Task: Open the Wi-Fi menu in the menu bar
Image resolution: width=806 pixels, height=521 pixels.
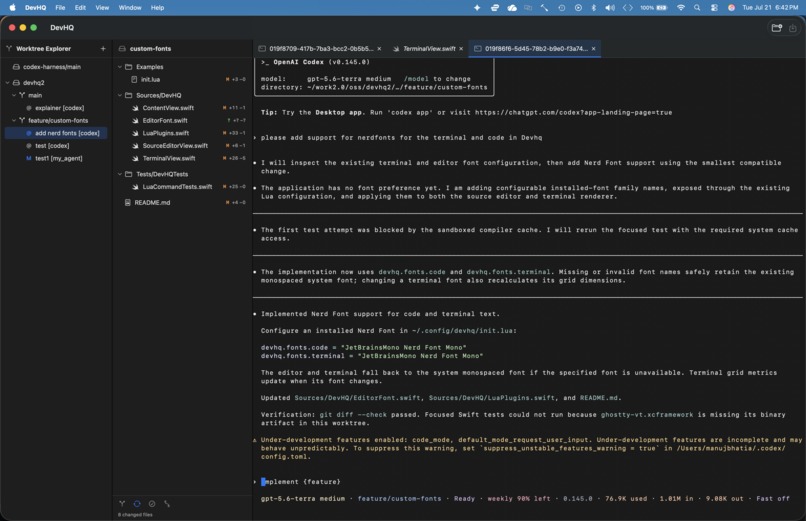Action: [x=681, y=8]
